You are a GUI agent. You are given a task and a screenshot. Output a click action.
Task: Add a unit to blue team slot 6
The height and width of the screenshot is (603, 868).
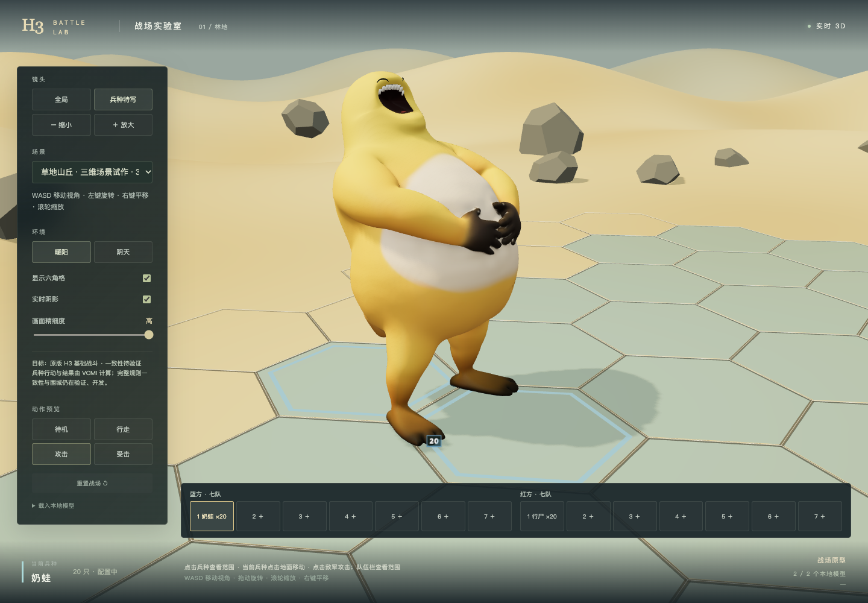coord(443,516)
